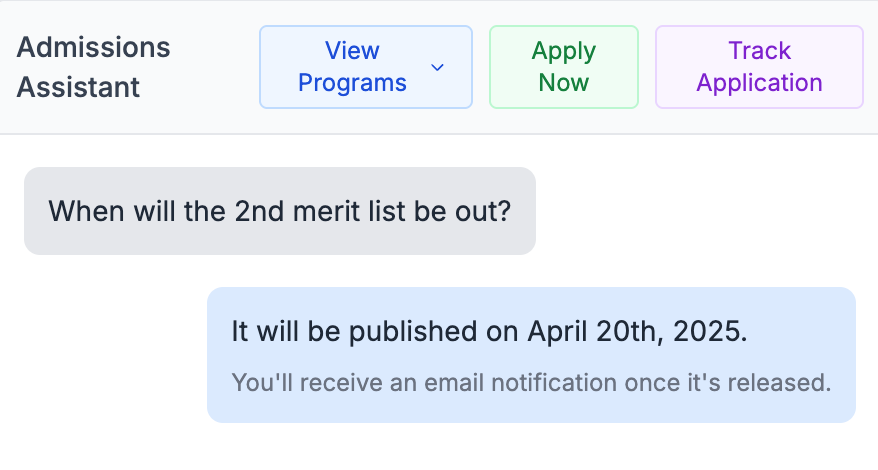Click the "April 20th, 2025" date text

pos(636,332)
